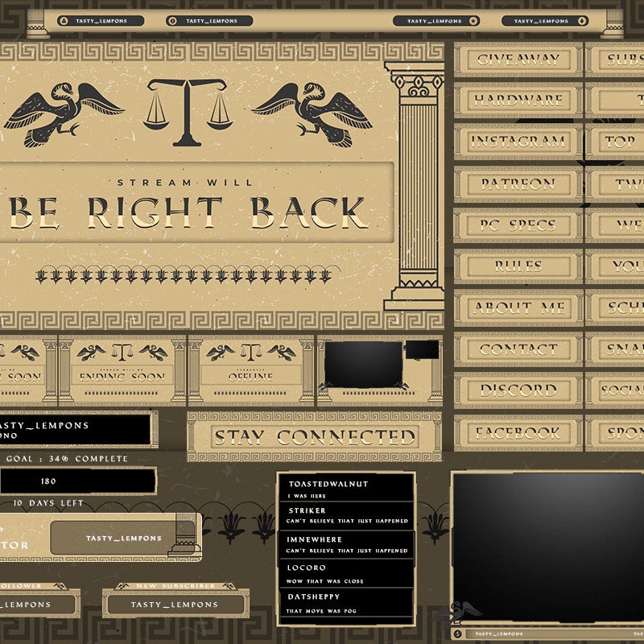Click the Ionic column illustration beside the banner

(415, 186)
